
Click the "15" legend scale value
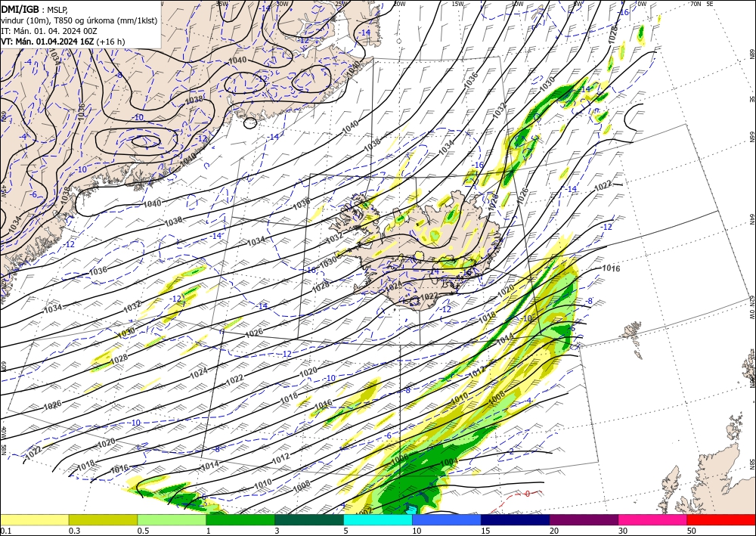485,531
